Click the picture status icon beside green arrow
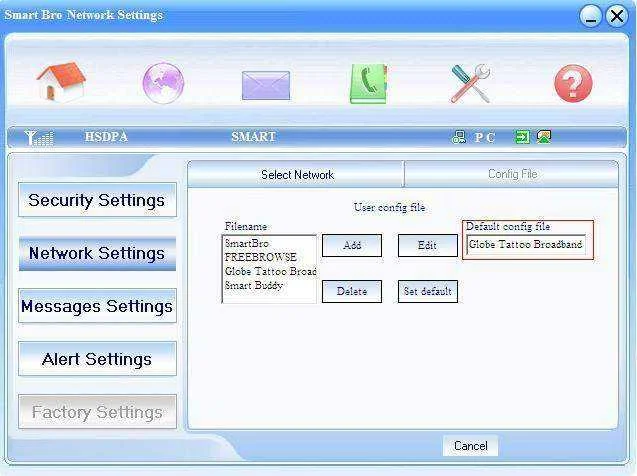 pos(544,137)
